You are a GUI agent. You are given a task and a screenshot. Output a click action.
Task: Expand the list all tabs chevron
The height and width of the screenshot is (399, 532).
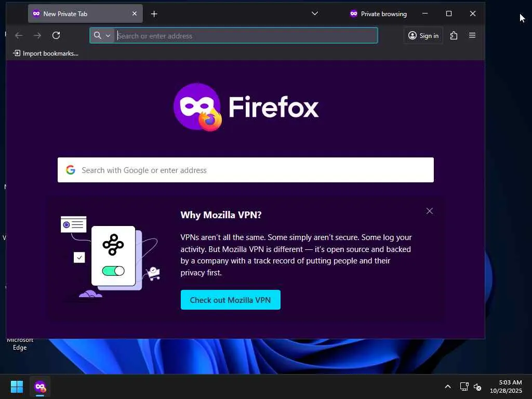pos(314,14)
